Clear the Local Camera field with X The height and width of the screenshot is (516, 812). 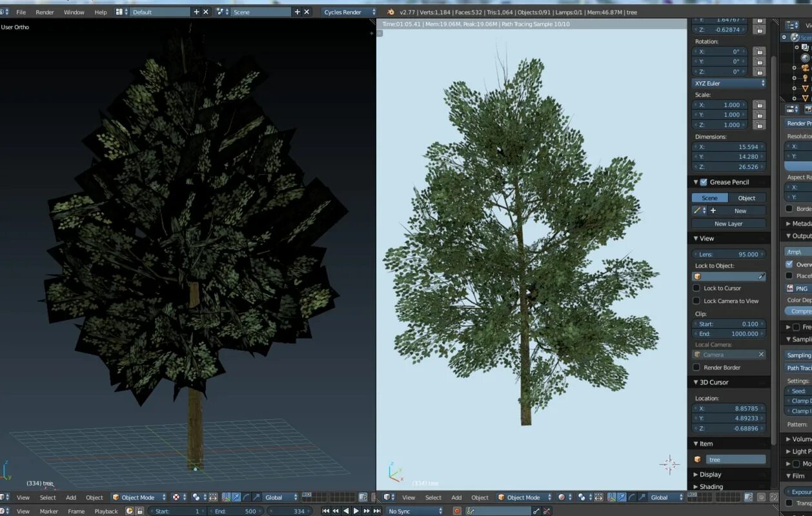click(761, 354)
